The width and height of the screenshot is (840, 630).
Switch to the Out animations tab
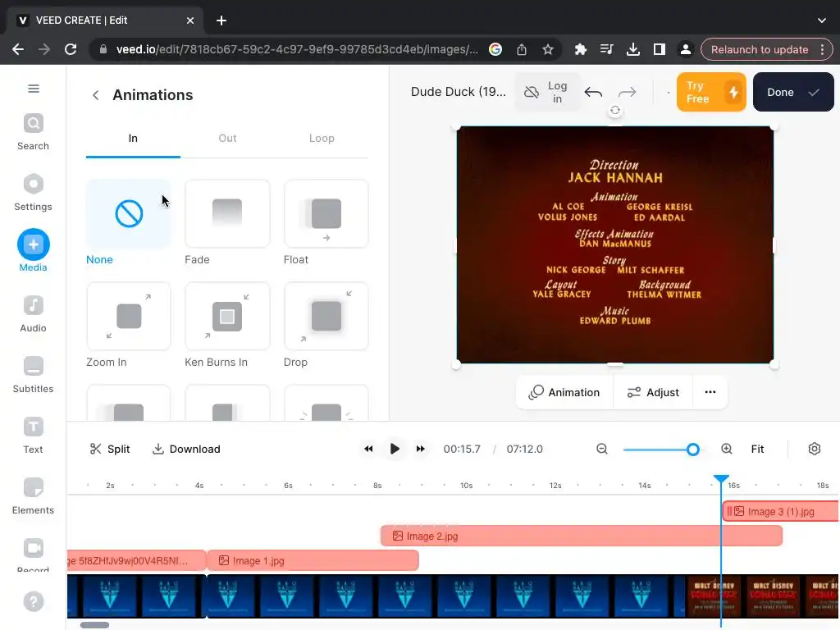tap(227, 138)
